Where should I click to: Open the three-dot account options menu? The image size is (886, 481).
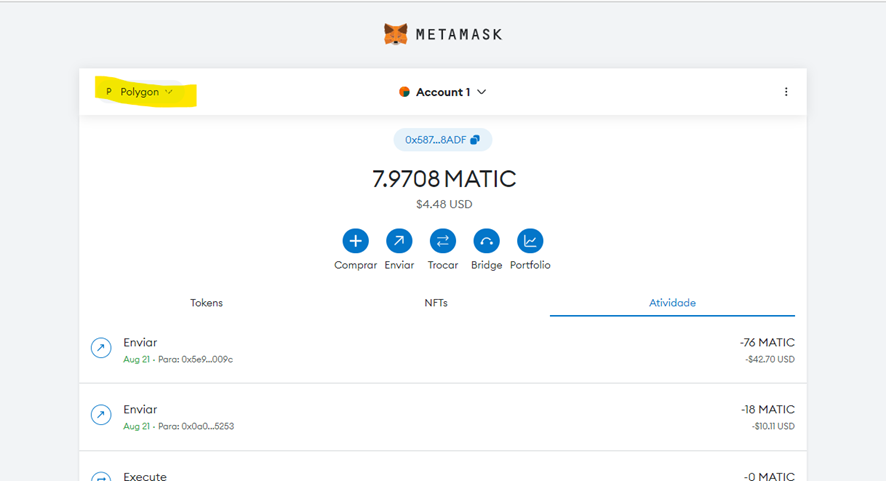pos(786,92)
